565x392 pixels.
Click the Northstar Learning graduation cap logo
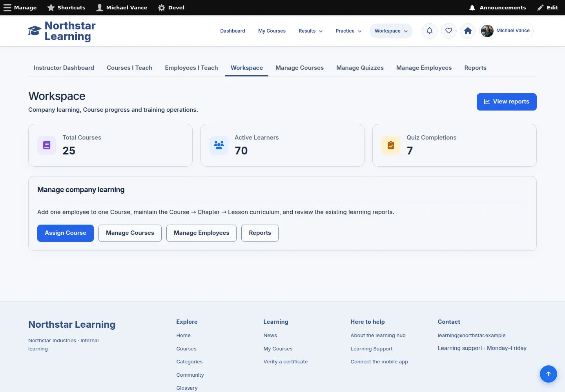(35, 31)
